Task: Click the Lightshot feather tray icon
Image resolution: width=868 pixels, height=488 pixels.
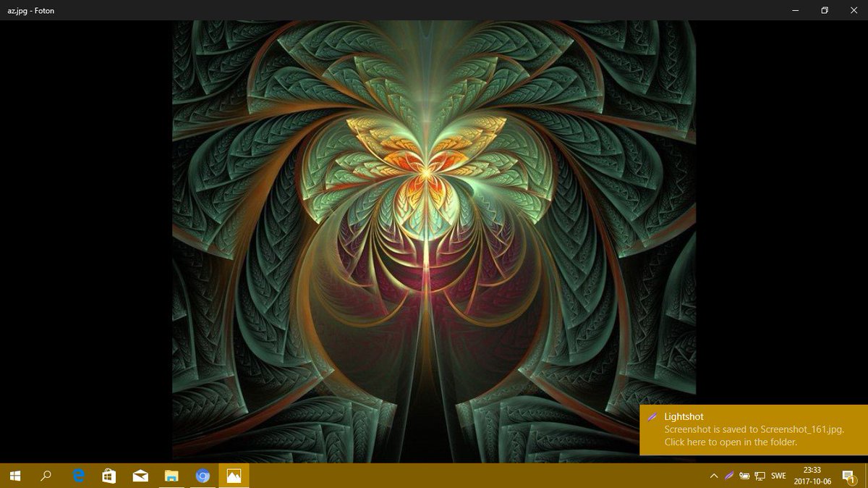Action: [729, 476]
